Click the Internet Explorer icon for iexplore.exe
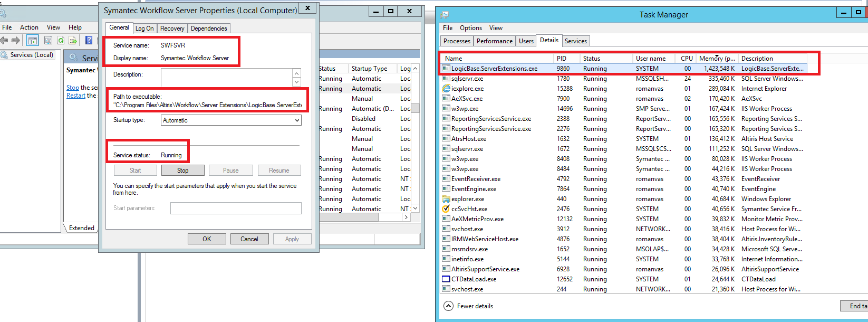The height and width of the screenshot is (322, 868). pos(446,89)
